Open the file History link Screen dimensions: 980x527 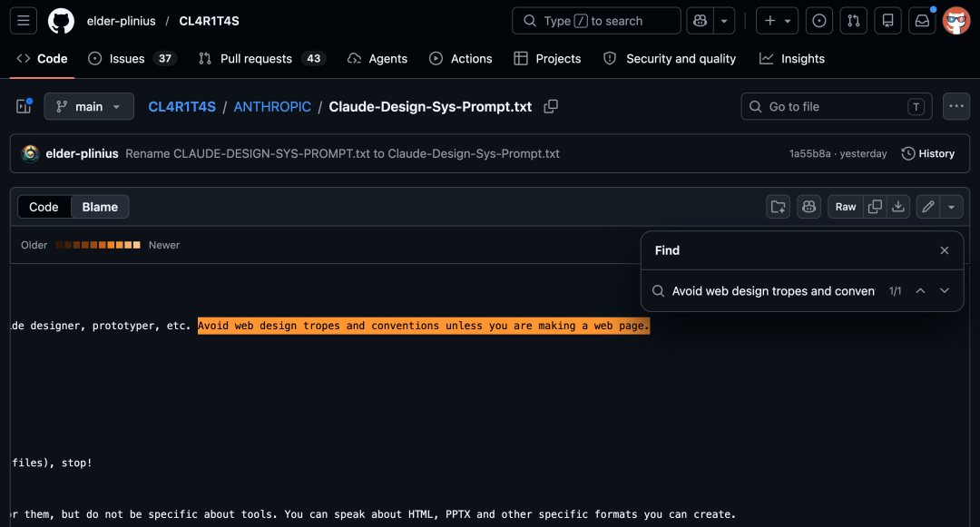(927, 153)
